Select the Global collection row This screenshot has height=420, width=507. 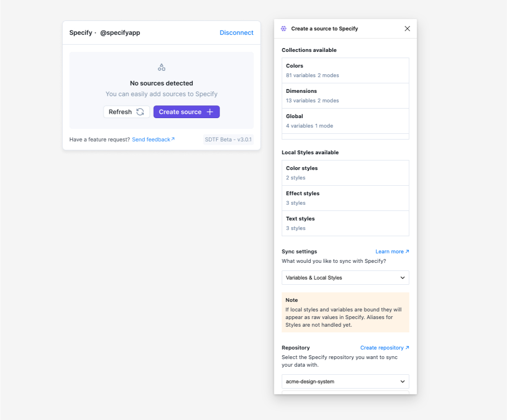(x=345, y=121)
